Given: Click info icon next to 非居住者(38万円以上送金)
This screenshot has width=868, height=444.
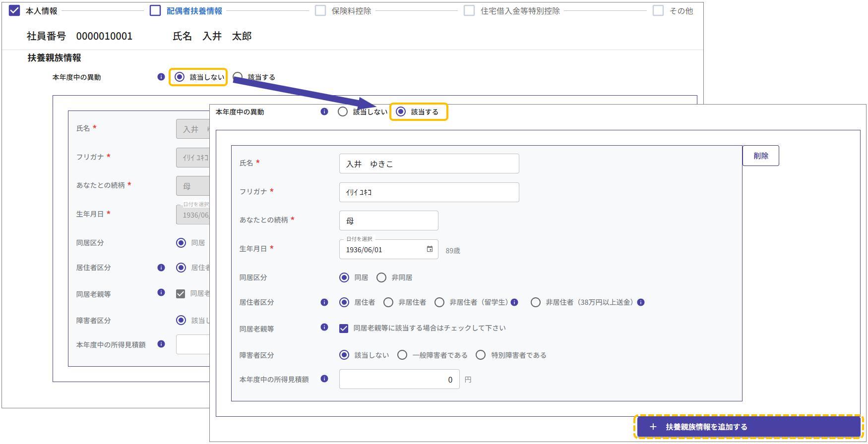Looking at the screenshot, I should 641,302.
